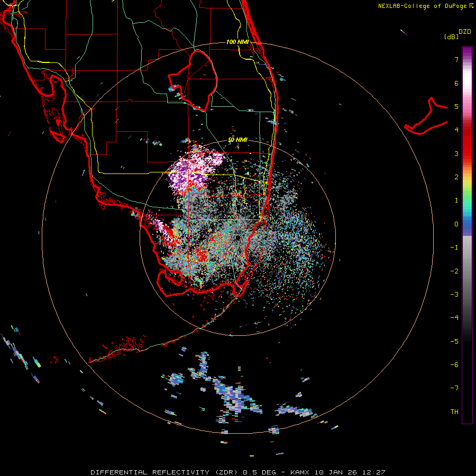Click the 12:27 timestamp in the caption
The height and width of the screenshot is (476, 476).
coord(374,472)
